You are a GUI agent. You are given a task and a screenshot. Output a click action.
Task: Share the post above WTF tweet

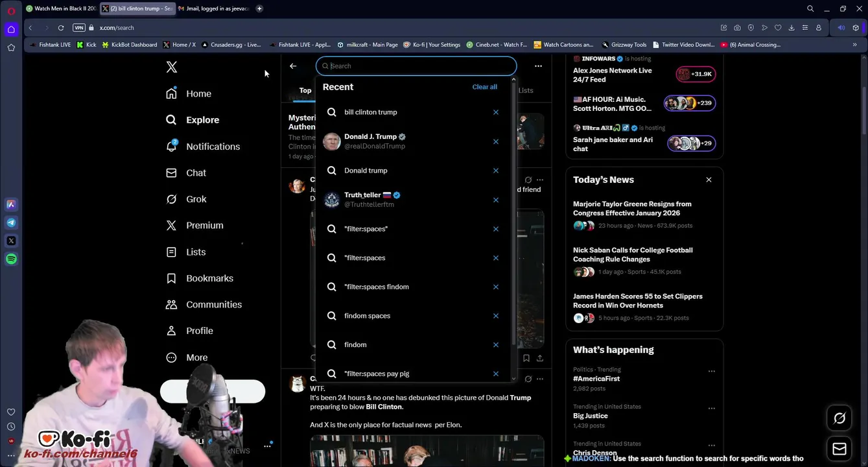pos(540,358)
